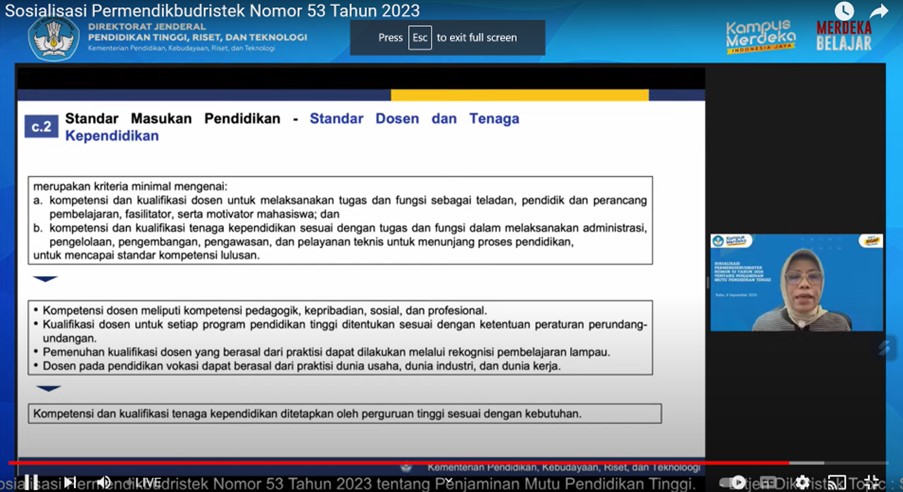The height and width of the screenshot is (492, 903).
Task: Toggle the autoplay switch
Action: [x=733, y=482]
